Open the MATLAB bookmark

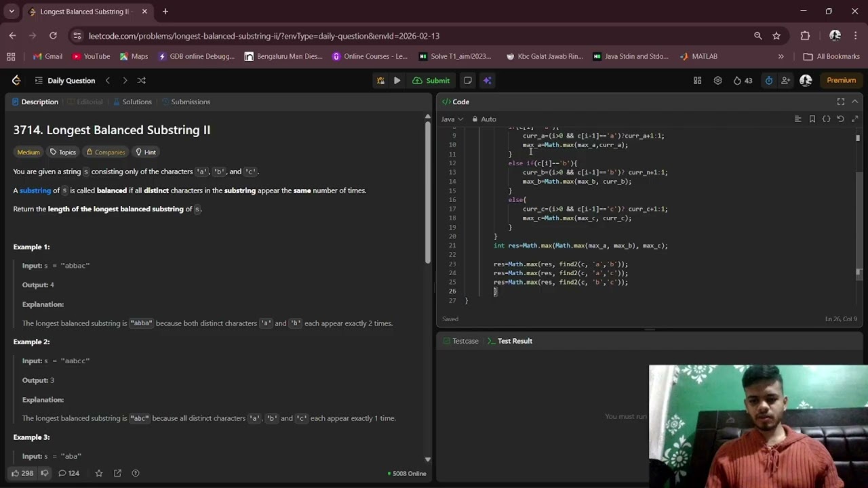click(x=698, y=56)
